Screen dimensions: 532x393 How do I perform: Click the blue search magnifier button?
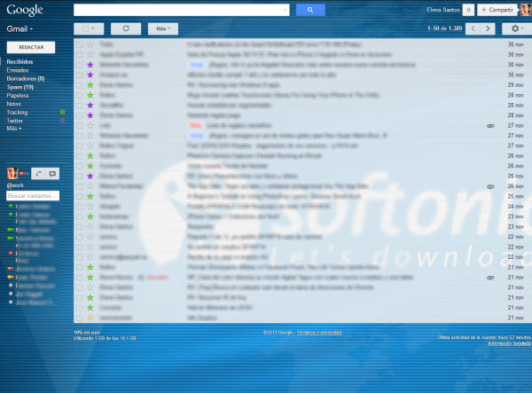point(310,10)
